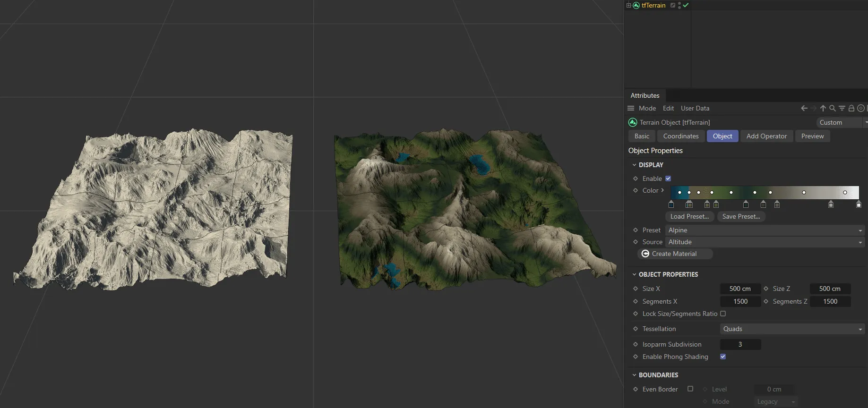868x408 pixels.
Task: Select the Object tab
Action: pyautogui.click(x=722, y=136)
